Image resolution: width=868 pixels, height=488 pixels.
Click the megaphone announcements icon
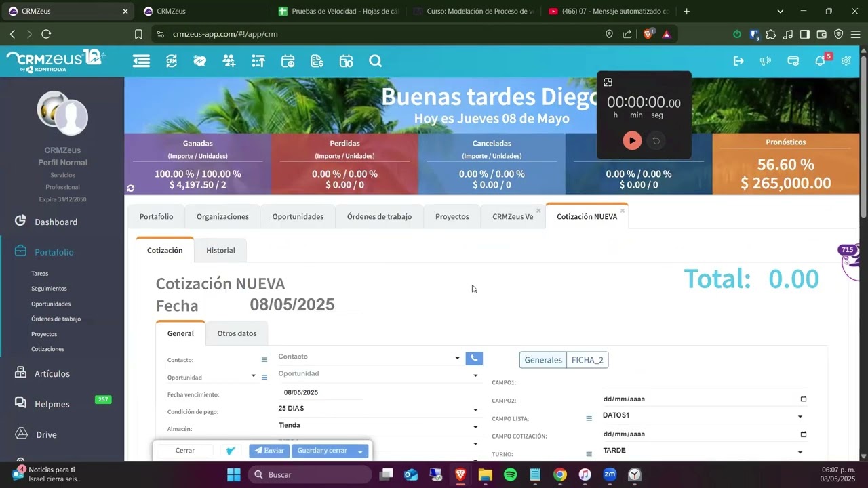[x=766, y=61]
